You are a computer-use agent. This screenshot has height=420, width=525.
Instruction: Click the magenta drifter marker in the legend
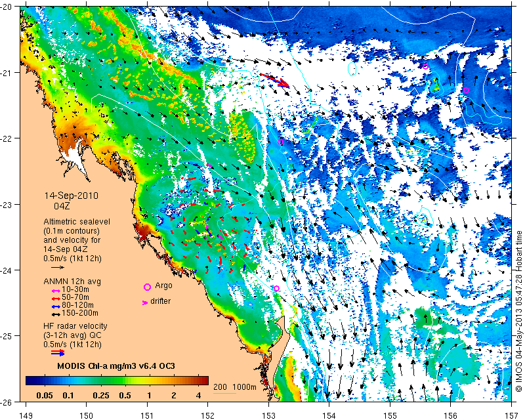point(145,303)
